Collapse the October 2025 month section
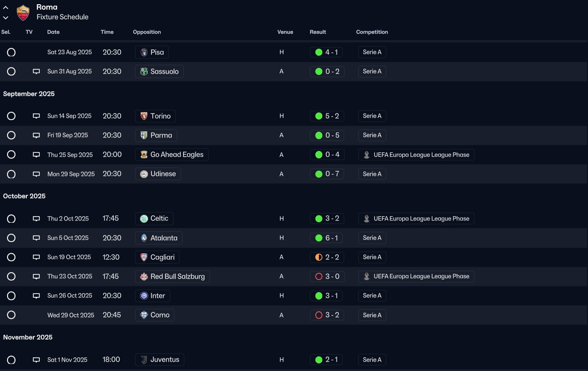Image resolution: width=588 pixels, height=371 pixels. coord(24,196)
